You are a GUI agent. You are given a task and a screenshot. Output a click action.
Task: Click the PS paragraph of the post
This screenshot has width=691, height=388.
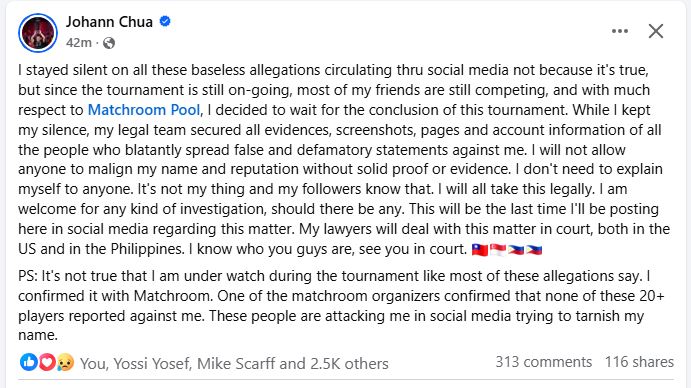coord(341,305)
